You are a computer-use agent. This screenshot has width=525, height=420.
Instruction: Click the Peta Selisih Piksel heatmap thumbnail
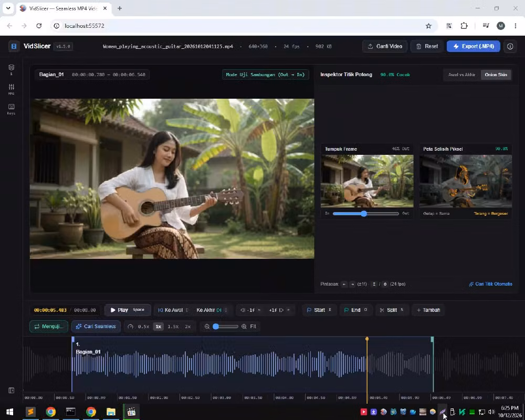point(465,181)
